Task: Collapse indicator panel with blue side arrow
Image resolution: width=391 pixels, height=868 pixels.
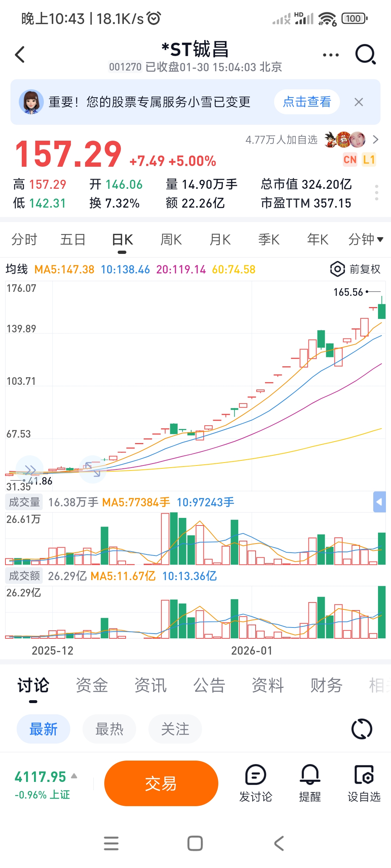Action: pyautogui.click(x=379, y=502)
